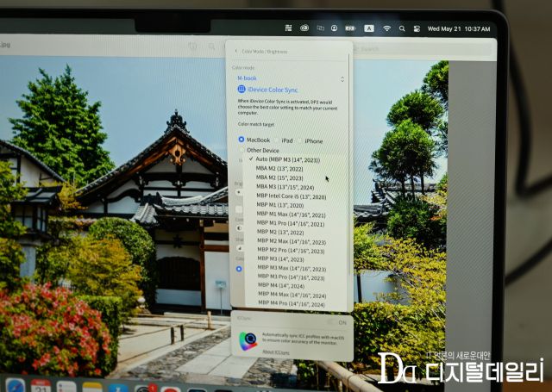552x392 pixels.
Task: Open Spotlight search magnifier icon
Action: (402, 28)
